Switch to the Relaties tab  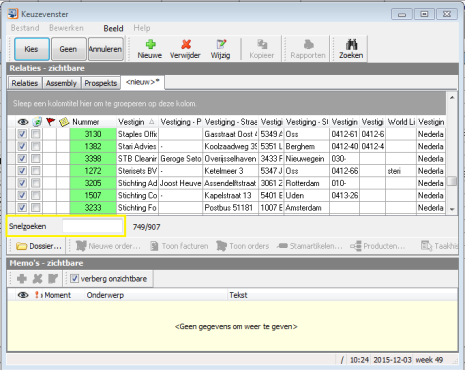click(x=25, y=83)
